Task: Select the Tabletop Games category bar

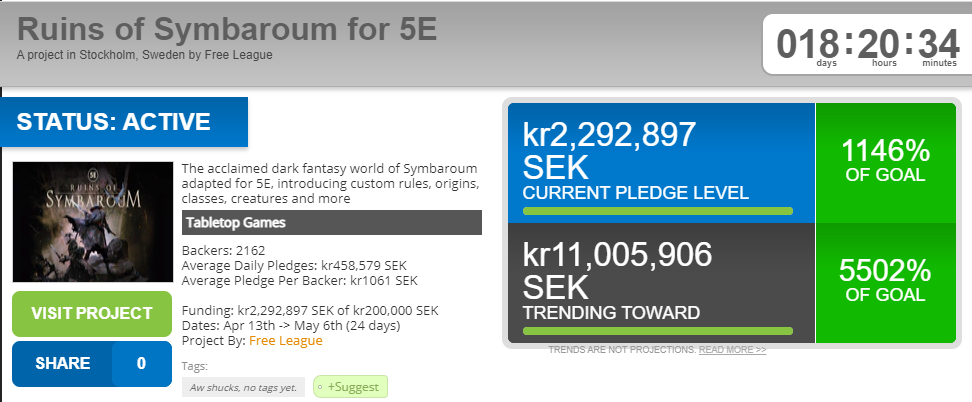Action: coord(332,222)
